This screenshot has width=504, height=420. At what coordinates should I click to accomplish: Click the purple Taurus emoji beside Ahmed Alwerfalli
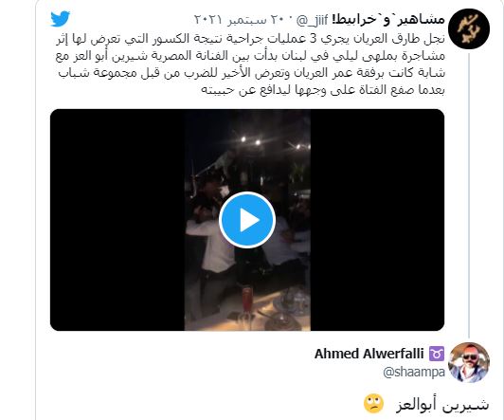(x=437, y=354)
